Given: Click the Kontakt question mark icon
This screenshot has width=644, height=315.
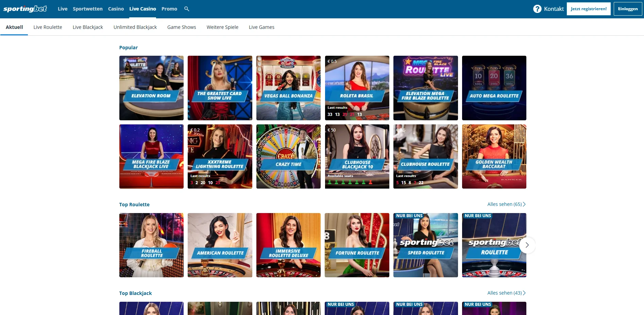Looking at the screenshot, I should [537, 9].
